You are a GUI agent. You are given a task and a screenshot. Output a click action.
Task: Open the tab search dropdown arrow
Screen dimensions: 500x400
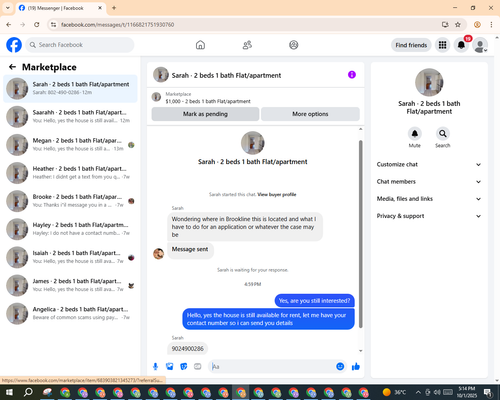[x=7, y=8]
